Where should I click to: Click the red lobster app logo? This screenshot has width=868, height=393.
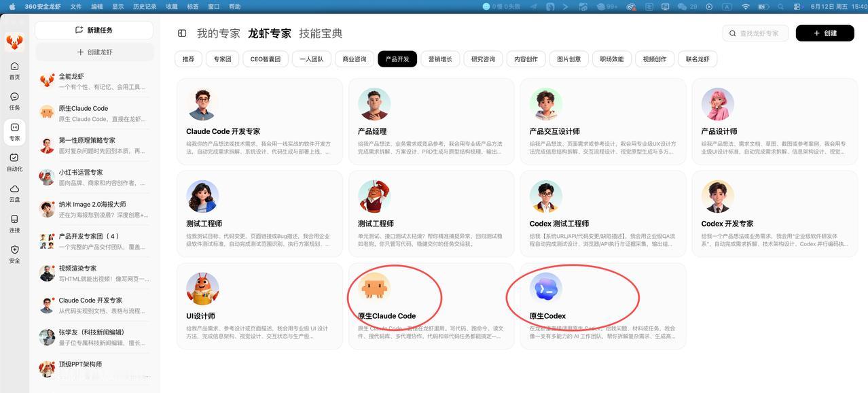14,42
